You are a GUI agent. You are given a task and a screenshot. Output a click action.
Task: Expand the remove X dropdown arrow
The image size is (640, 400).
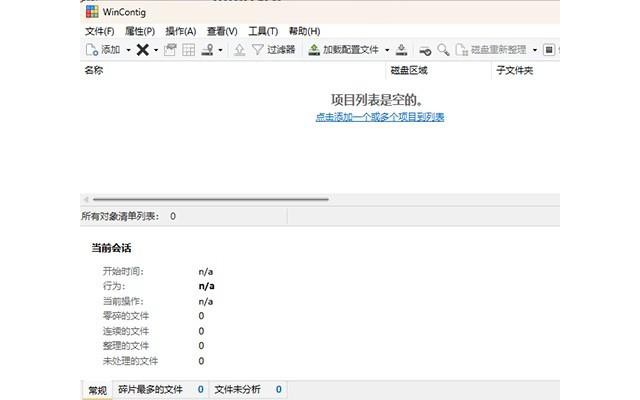(156, 50)
